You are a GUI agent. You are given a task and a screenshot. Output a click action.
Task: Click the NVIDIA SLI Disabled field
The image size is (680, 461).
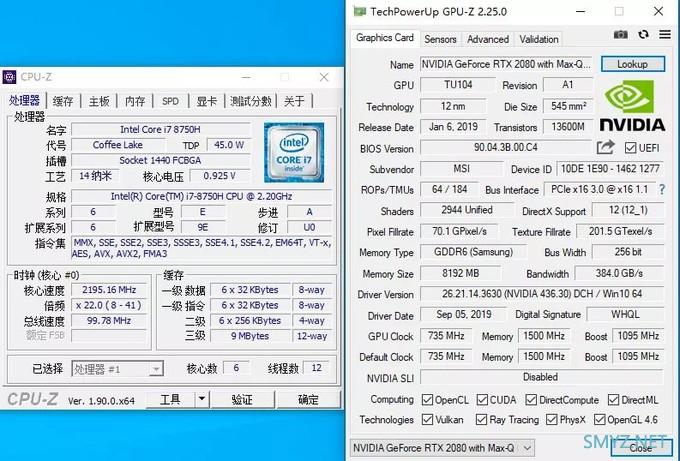(542, 377)
